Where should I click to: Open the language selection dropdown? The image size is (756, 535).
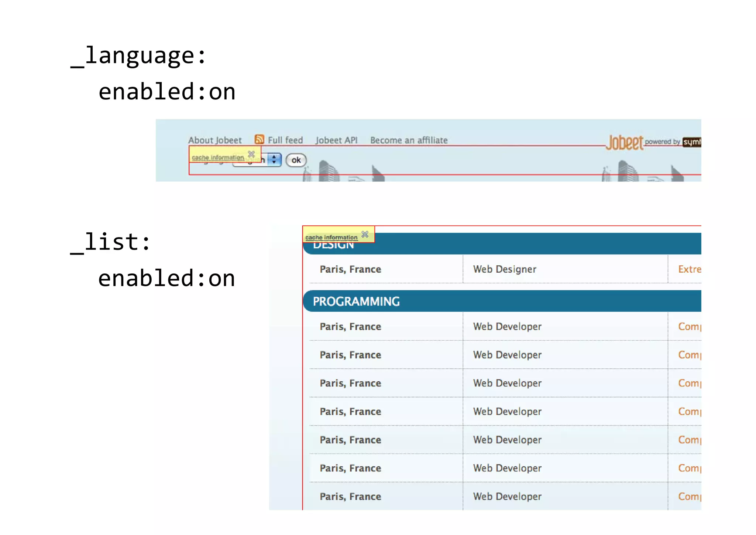(274, 160)
